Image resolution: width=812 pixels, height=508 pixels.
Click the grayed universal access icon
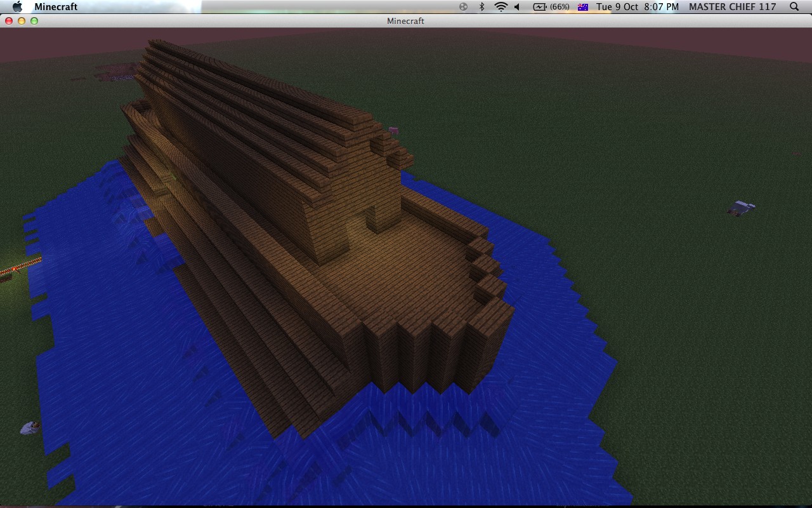point(463,7)
